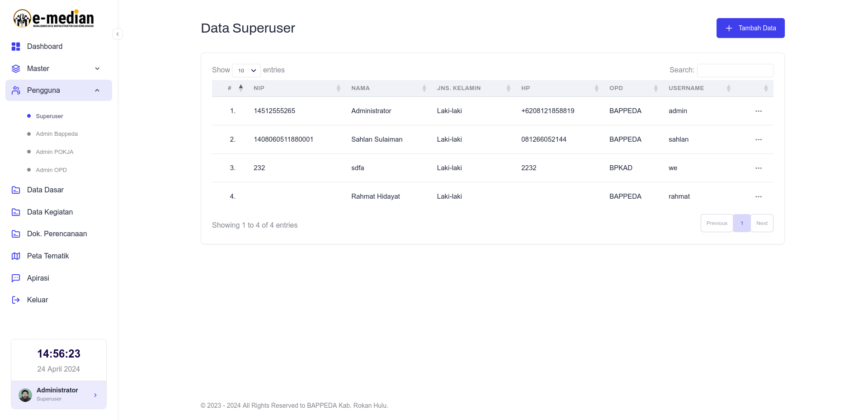
Task: Click the Tambah Data button
Action: 750,28
